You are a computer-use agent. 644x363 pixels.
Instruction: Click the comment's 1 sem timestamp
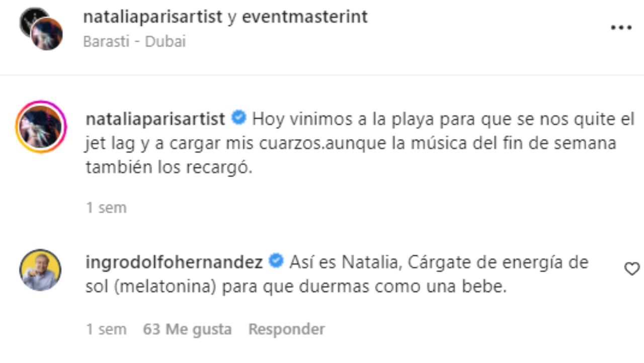pos(106,329)
